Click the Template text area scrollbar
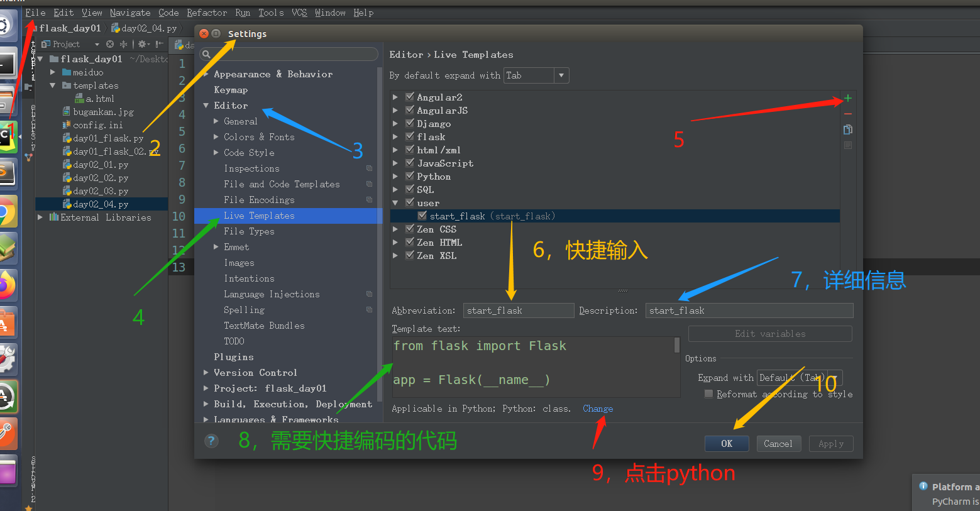This screenshot has width=980, height=511. coord(677,344)
